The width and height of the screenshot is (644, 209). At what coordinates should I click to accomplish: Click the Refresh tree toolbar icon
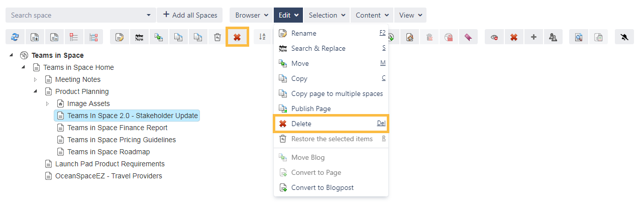(x=15, y=37)
